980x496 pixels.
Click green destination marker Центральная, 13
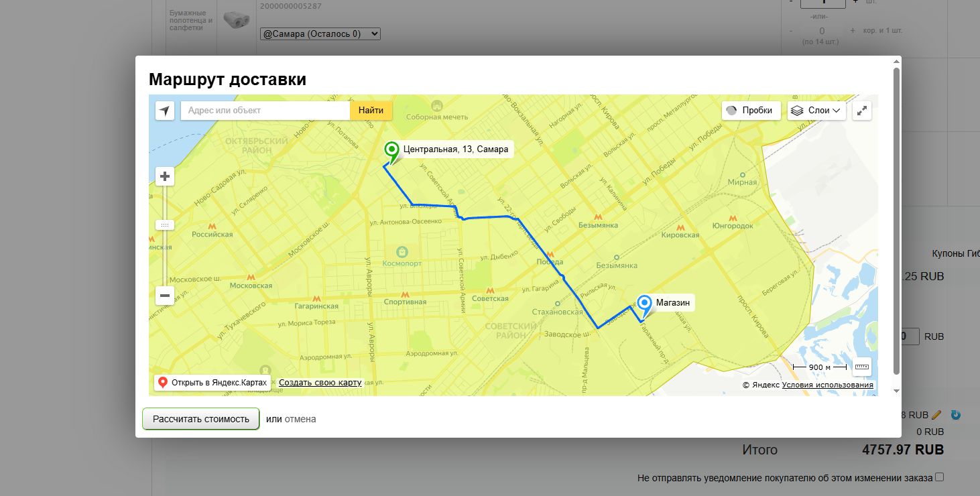[x=391, y=151]
